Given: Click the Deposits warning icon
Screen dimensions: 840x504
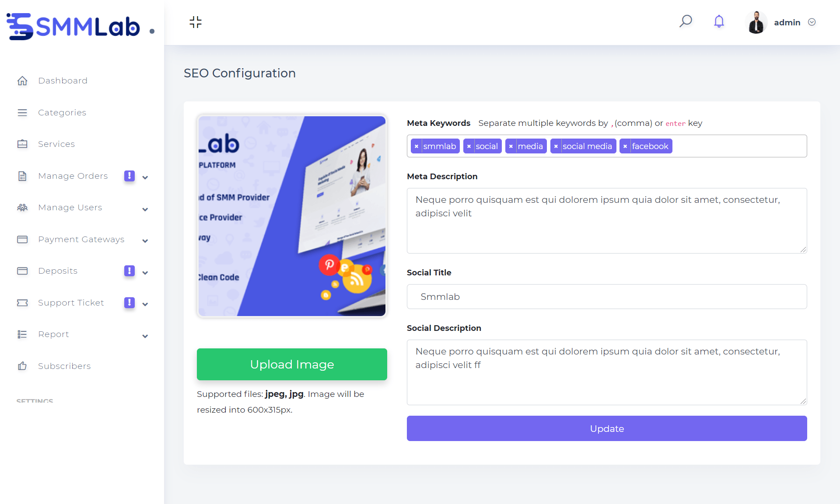Looking at the screenshot, I should [129, 271].
